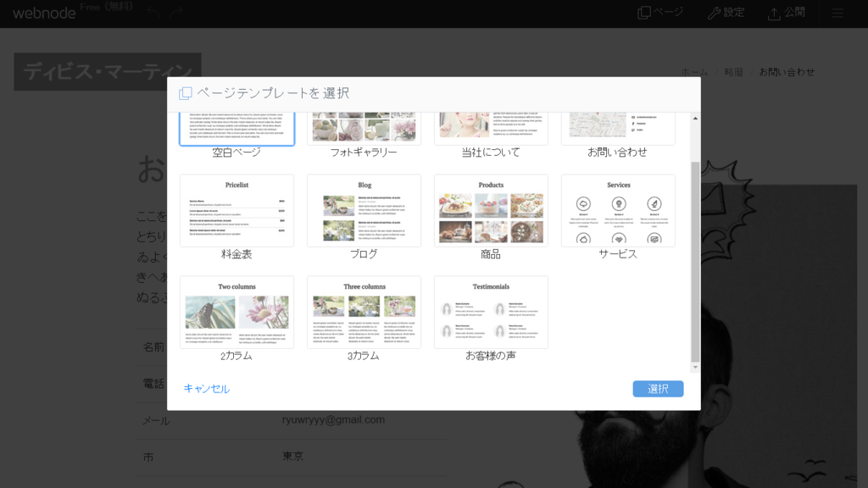Click the ryuwryyy@gmail.com email text
Screen dimensions: 868x488
(x=333, y=419)
